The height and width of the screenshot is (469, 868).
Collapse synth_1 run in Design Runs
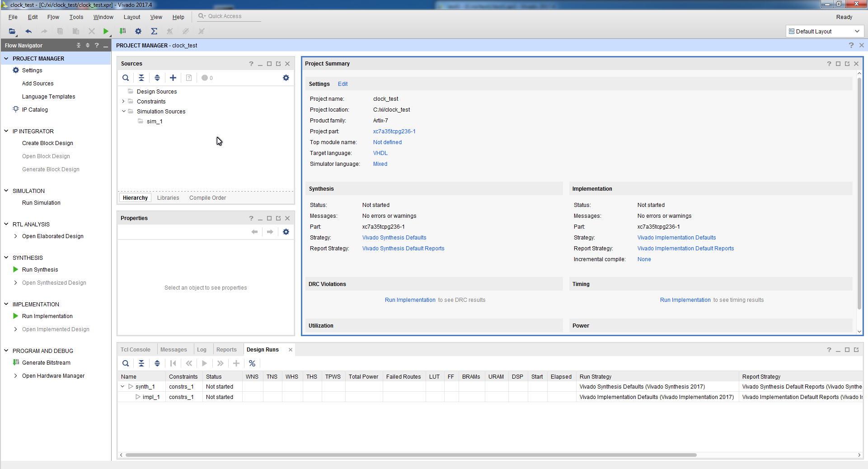122,387
